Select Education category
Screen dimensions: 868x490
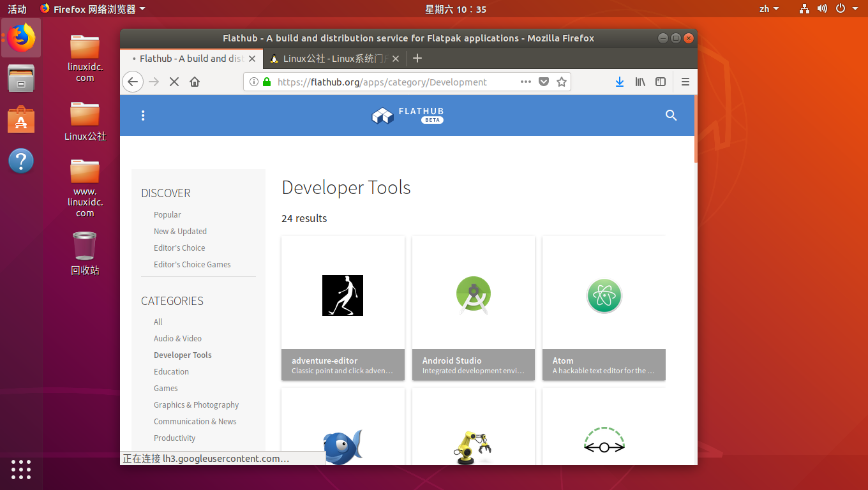pos(171,372)
